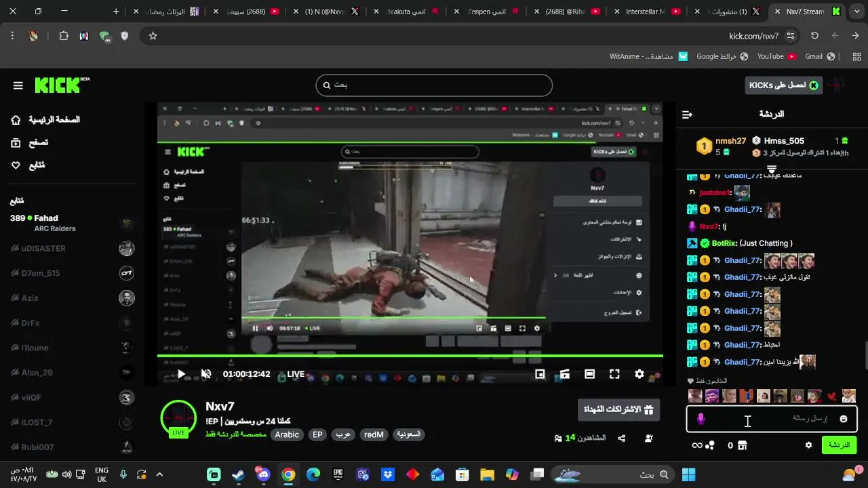Open uDISASTER channel in sidebar
Viewport: 868px width, 488px height.
71,248
